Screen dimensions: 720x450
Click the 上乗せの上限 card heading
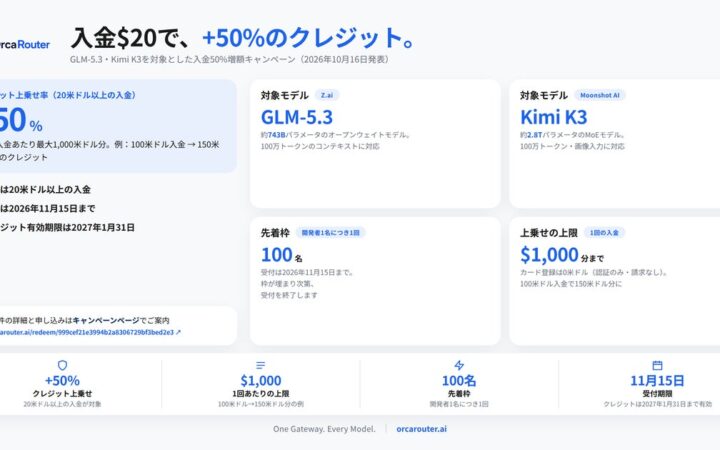pos(549,233)
